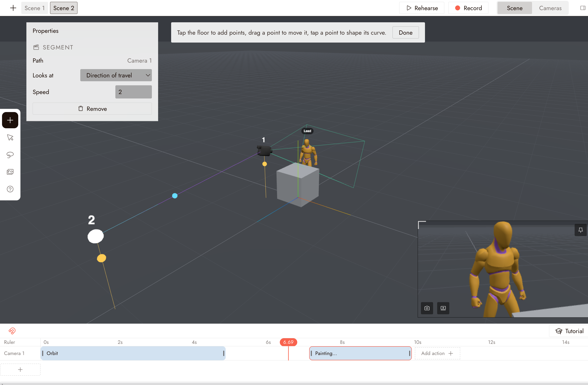Click the yellow height handle under camera 1
Screen dimensions: 588x385
tap(265, 164)
